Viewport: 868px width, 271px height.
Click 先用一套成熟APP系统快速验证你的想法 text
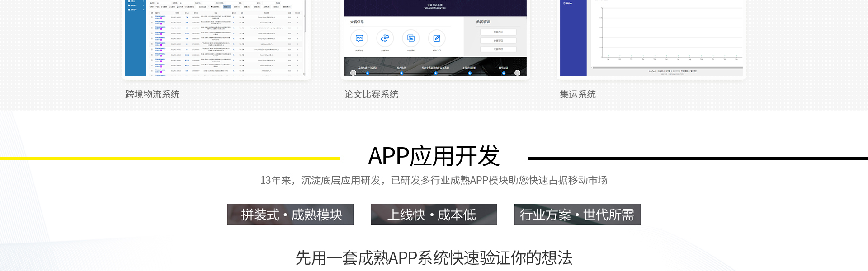click(434, 258)
